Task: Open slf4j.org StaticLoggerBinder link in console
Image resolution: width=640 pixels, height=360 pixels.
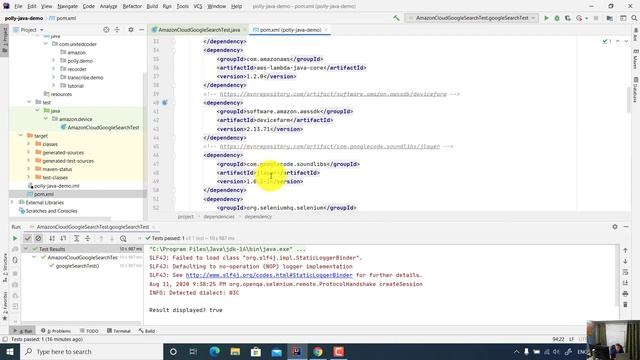Action: tap(269, 275)
